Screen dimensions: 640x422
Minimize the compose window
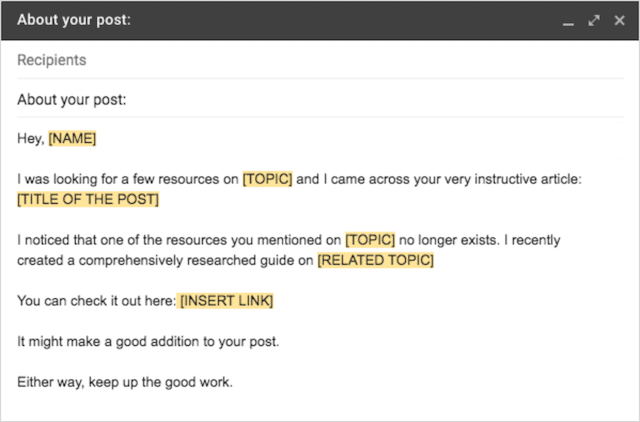(x=568, y=20)
